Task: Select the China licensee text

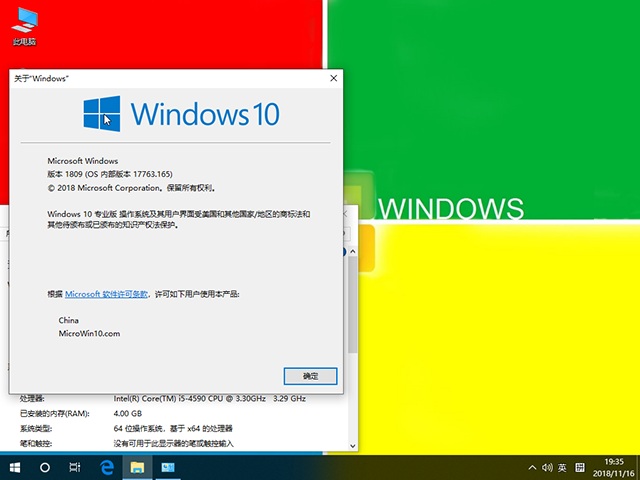Action: pos(68,320)
